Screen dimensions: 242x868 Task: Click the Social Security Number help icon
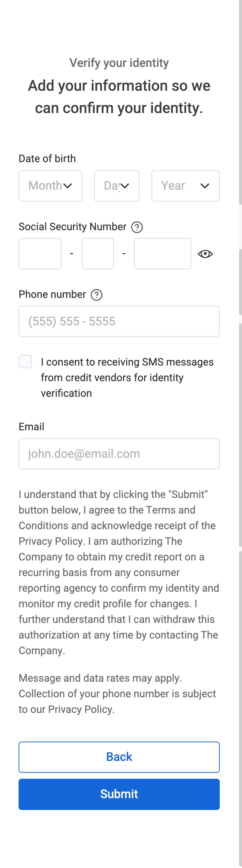click(x=137, y=227)
